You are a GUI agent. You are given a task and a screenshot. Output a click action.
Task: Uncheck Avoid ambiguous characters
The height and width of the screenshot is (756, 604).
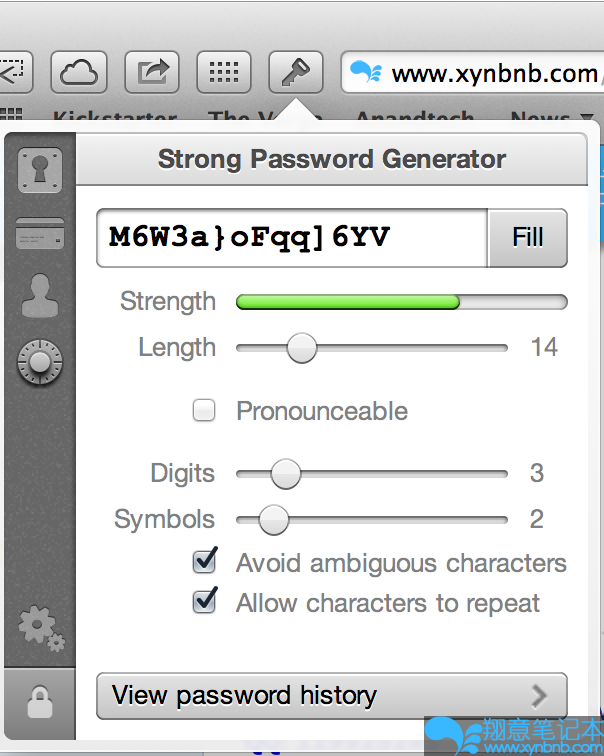pos(205,562)
